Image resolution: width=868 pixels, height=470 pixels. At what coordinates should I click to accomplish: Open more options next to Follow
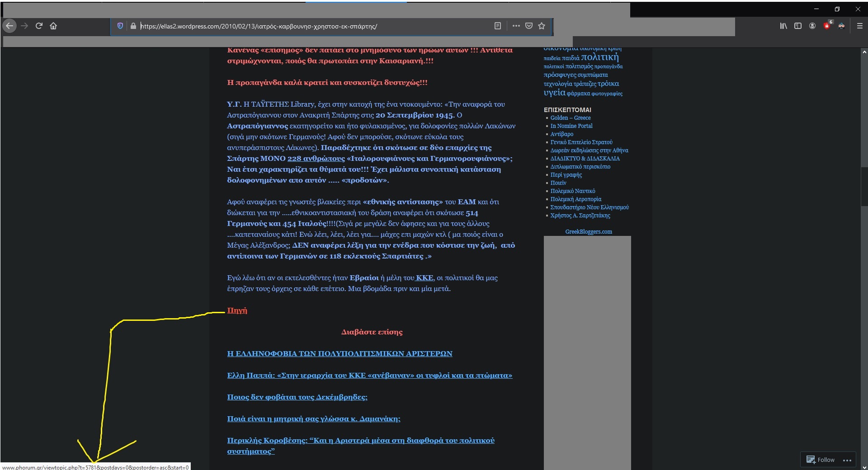coord(847,460)
